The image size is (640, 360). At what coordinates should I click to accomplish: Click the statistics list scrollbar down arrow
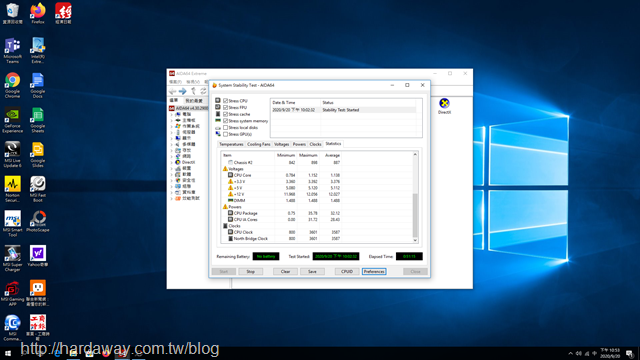pyautogui.click(x=415, y=240)
